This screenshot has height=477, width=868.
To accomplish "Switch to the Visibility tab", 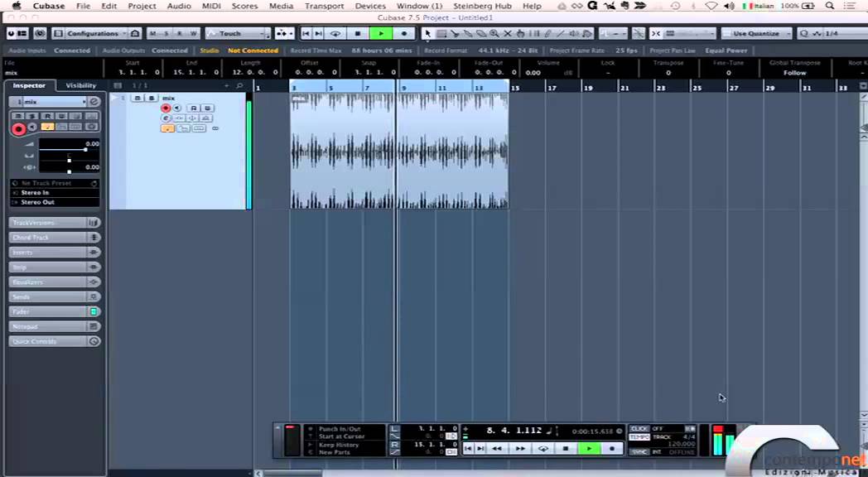I will 81,86.
